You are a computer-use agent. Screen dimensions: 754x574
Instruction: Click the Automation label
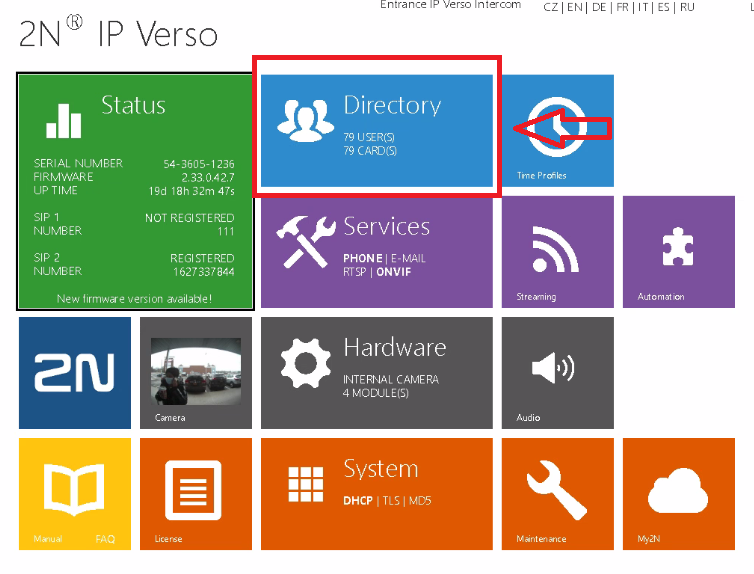pyautogui.click(x=661, y=297)
